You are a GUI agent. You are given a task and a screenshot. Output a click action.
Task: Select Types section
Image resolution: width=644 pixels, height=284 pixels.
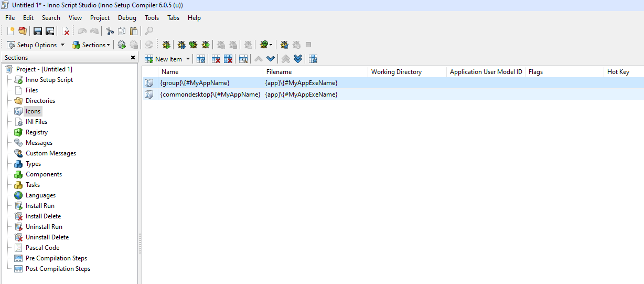click(33, 164)
